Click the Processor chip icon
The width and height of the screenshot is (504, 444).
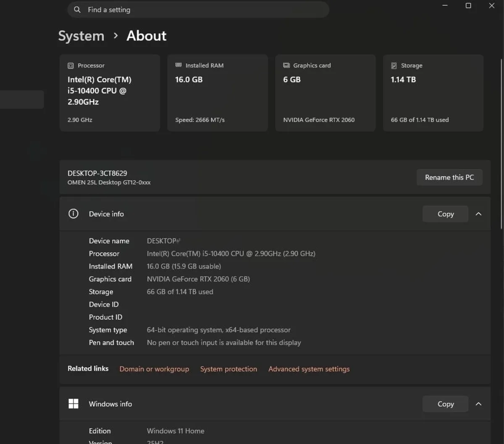click(71, 65)
